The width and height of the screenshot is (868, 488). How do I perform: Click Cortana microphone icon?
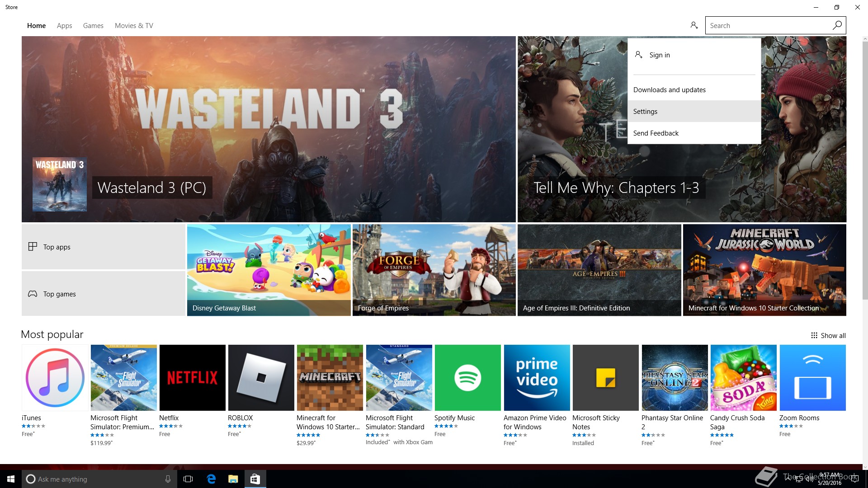tap(168, 479)
